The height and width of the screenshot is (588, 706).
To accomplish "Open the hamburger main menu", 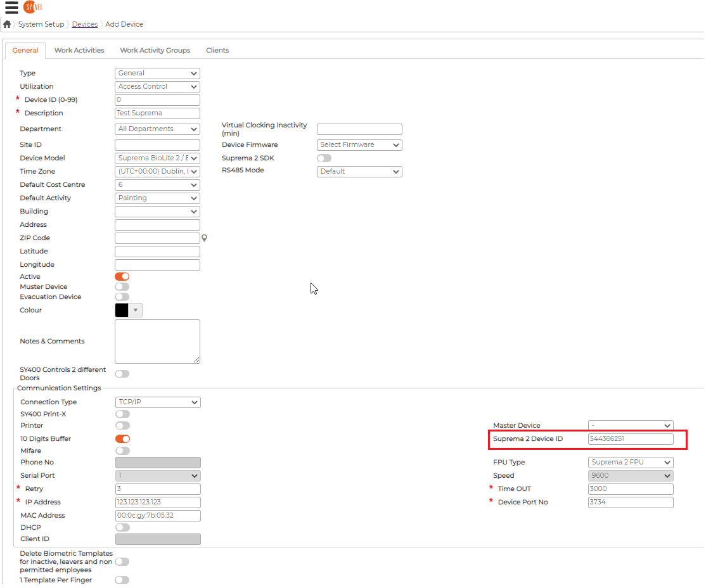I will point(11,7).
